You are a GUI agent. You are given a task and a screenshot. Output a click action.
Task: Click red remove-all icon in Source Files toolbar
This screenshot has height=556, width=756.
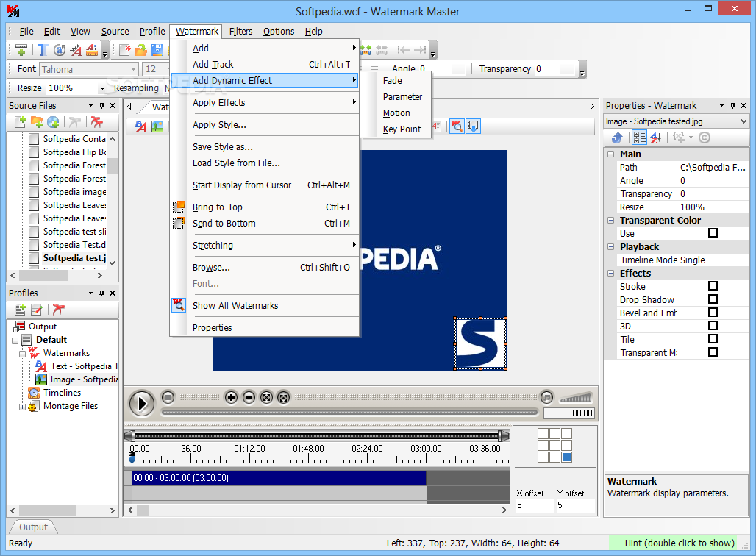[x=97, y=122]
